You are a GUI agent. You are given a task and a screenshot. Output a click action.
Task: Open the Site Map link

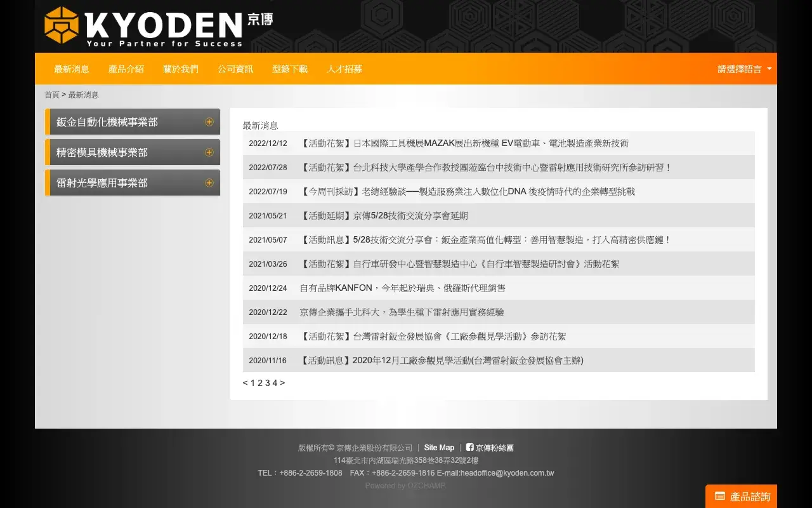pyautogui.click(x=439, y=448)
